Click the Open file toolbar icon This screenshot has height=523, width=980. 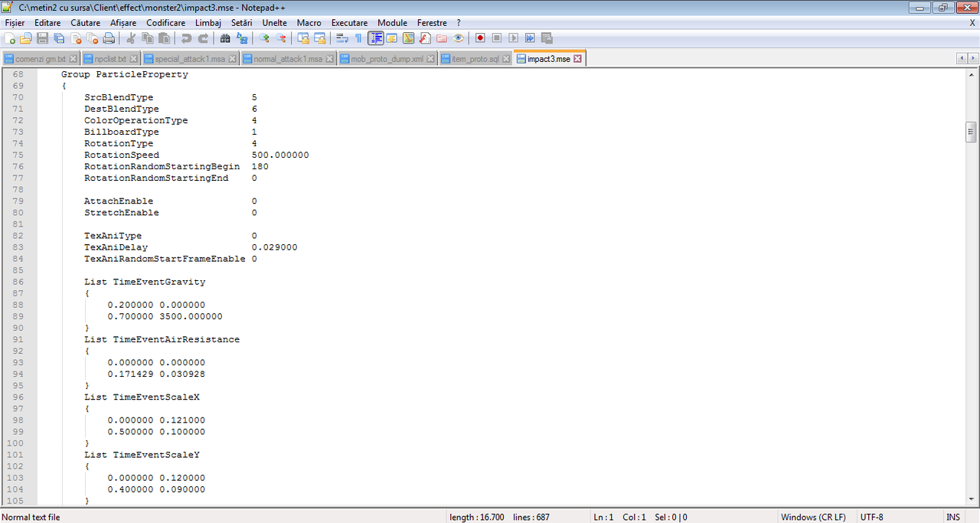click(x=26, y=38)
